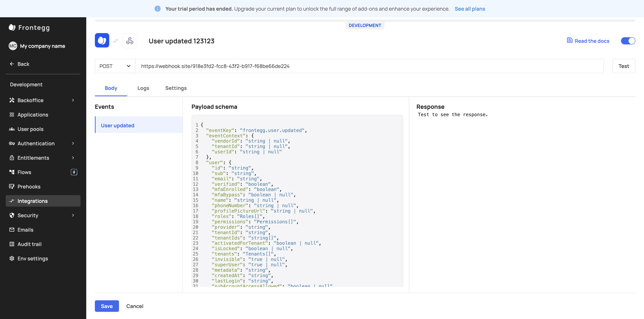The image size is (644, 319).
Task: Expand the Security section chevron
Action: (73, 215)
